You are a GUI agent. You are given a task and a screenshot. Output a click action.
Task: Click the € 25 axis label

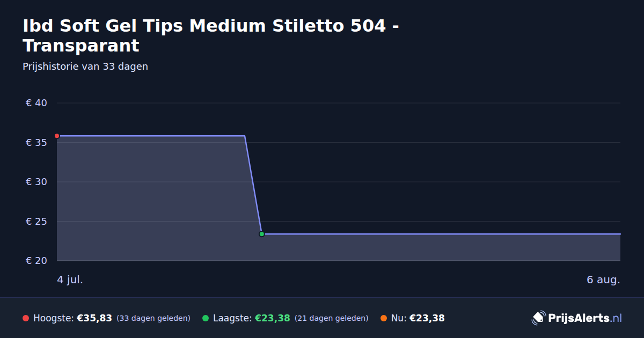(36, 222)
